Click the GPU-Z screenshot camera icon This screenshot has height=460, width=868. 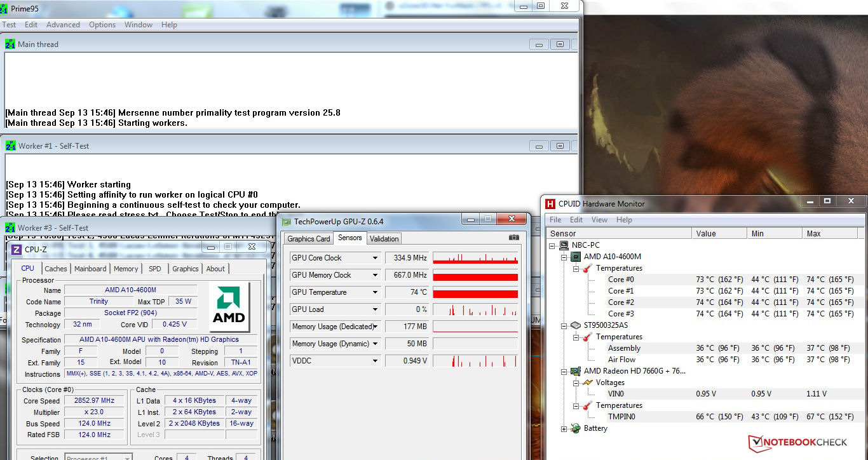point(513,238)
